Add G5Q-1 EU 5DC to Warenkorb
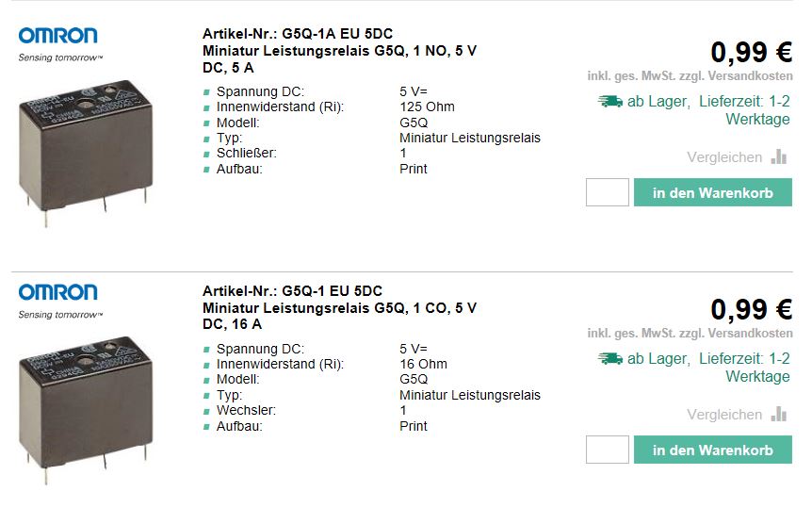The image size is (812, 508). pos(712,450)
